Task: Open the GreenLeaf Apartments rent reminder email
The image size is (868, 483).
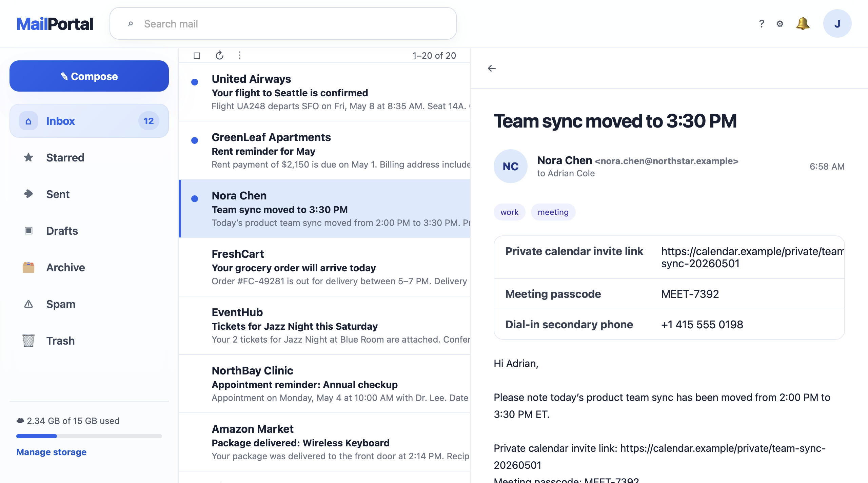Action: [x=324, y=151]
